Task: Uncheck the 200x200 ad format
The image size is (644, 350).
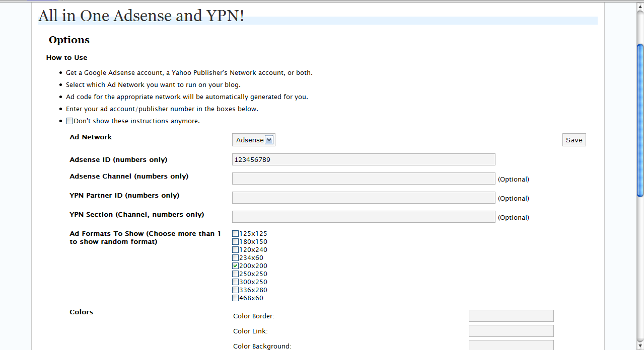Action: pos(235,266)
